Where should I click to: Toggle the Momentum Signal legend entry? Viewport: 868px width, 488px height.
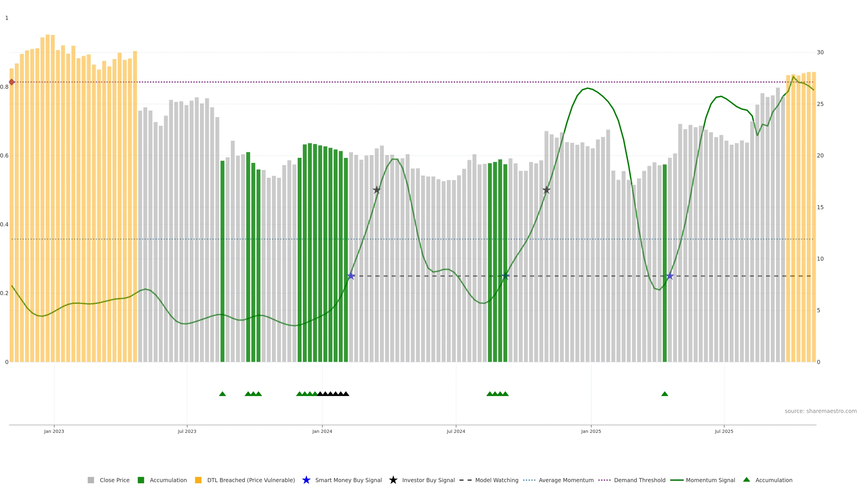click(710, 480)
